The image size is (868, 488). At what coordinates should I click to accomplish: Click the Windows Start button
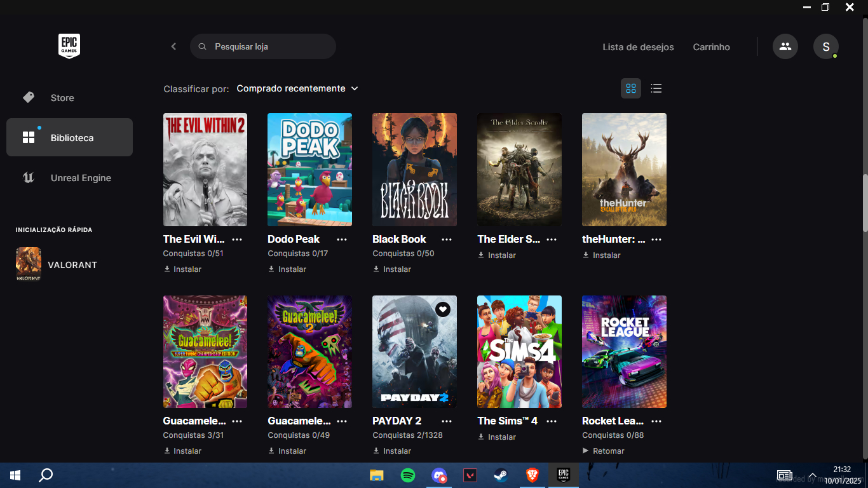tap(15, 475)
